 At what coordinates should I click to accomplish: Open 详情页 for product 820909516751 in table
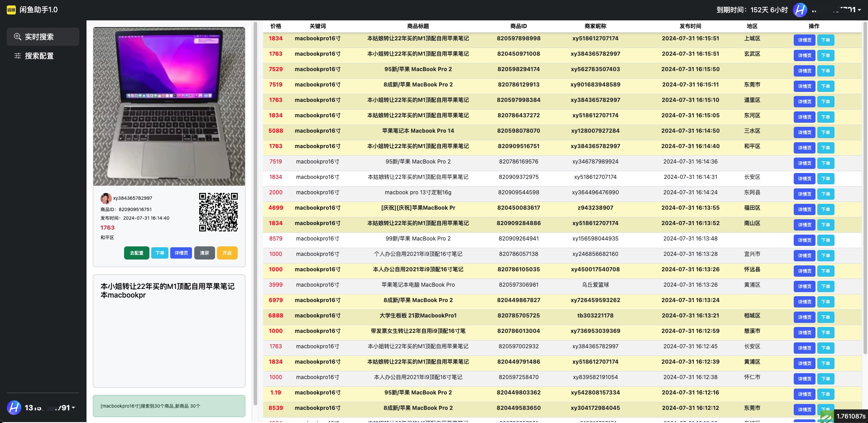coord(805,148)
